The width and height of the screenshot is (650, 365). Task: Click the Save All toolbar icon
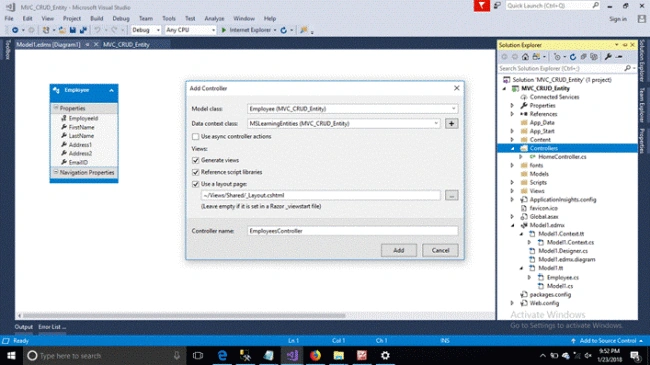point(83,30)
